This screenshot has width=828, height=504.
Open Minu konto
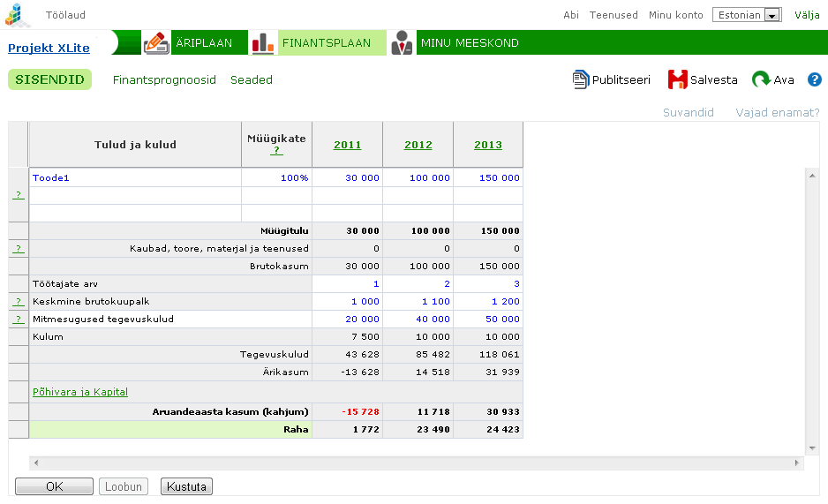pyautogui.click(x=676, y=15)
